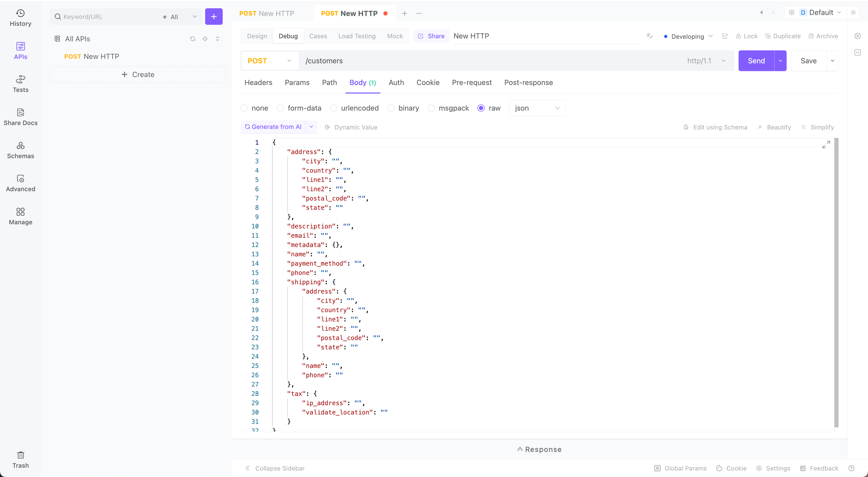
Task: Open the Tests sidebar panel
Action: point(21,84)
